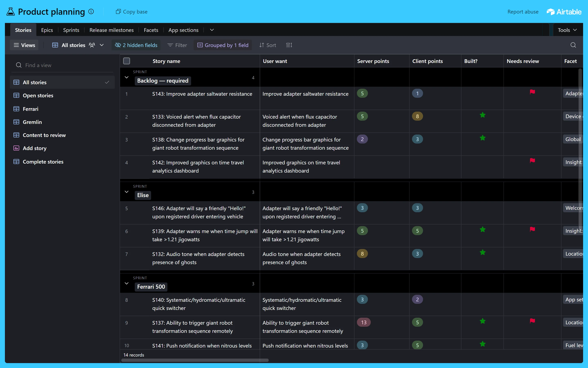Viewport: 588px width, 368px height.
Task: Click the green star in S133 row
Action: coord(483,115)
